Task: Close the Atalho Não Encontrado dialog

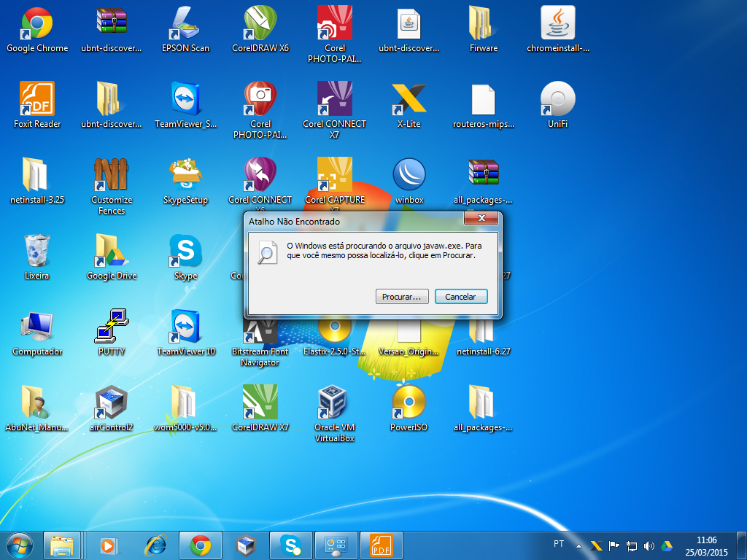Action: coord(481,218)
